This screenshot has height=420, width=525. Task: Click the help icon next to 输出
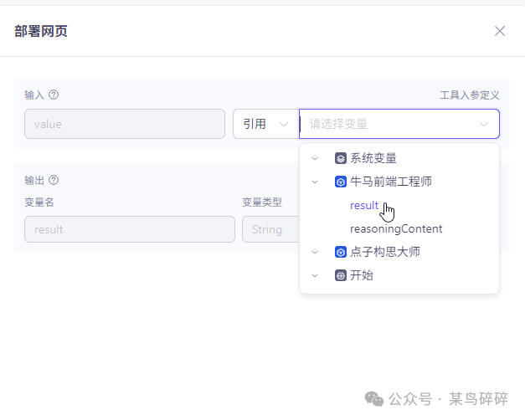coord(54,181)
